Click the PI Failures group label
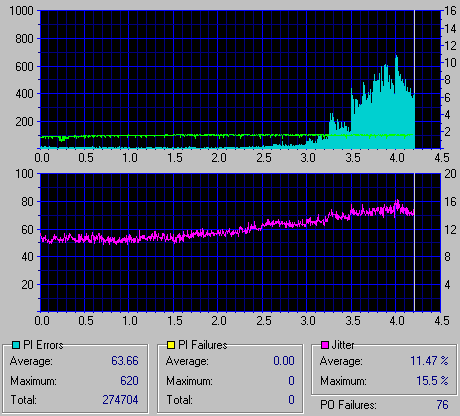Viewport: 460px width, 416px height. tap(203, 345)
